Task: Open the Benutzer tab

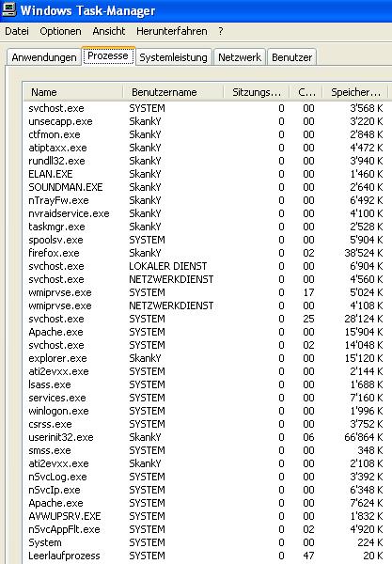Action: coord(291,57)
